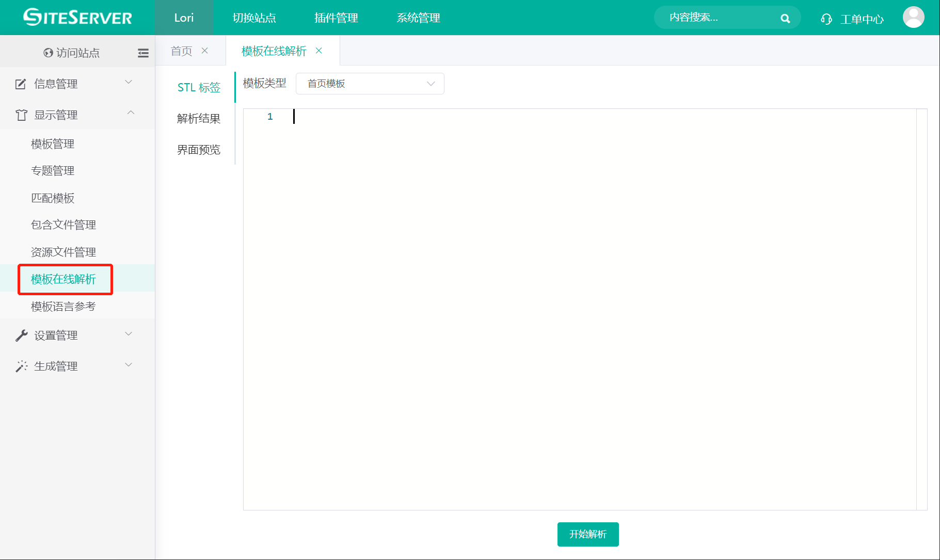Viewport: 940px width, 560px height.
Task: Click the SiteServer logo
Action: (77, 18)
